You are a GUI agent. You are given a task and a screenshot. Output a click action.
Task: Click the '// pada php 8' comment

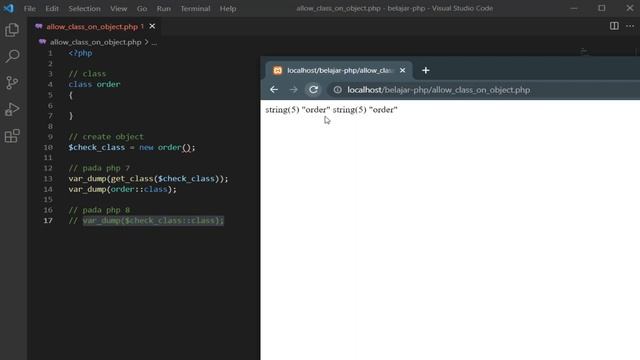[99, 210]
